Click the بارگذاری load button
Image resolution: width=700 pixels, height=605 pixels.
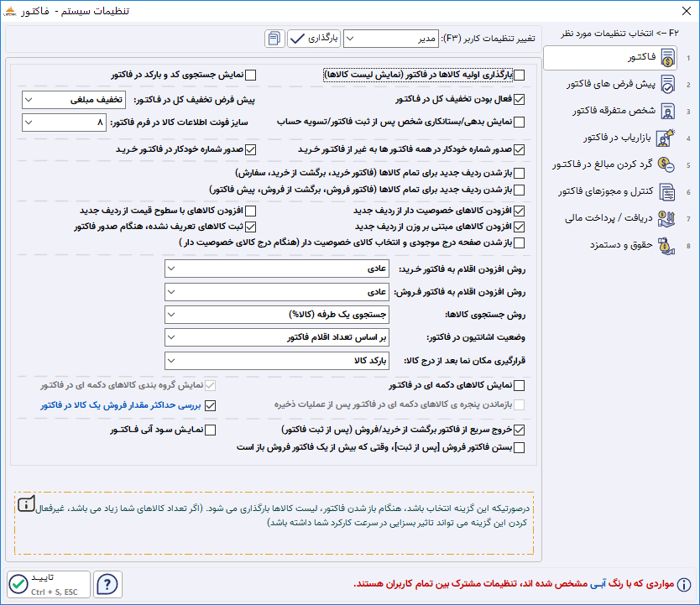pos(314,39)
